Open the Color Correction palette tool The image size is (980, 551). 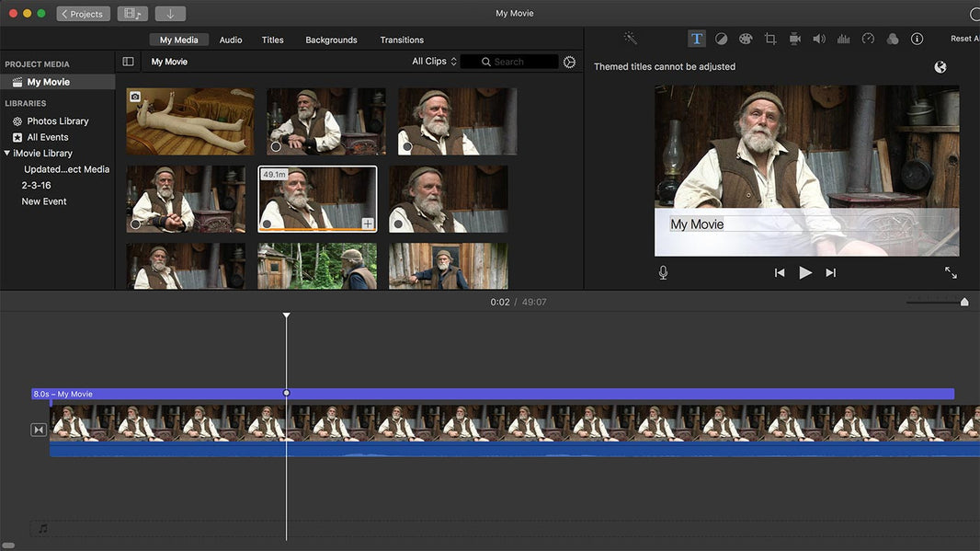pos(746,38)
